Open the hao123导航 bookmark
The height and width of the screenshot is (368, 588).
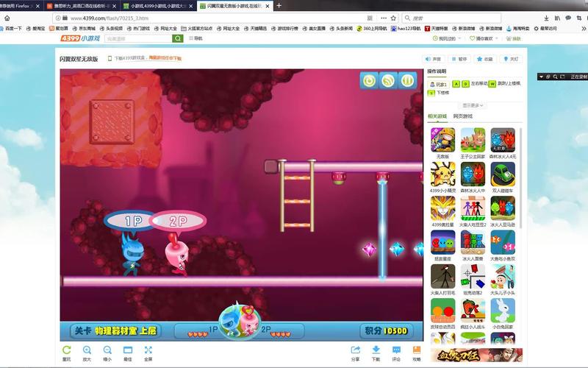[x=406, y=28]
